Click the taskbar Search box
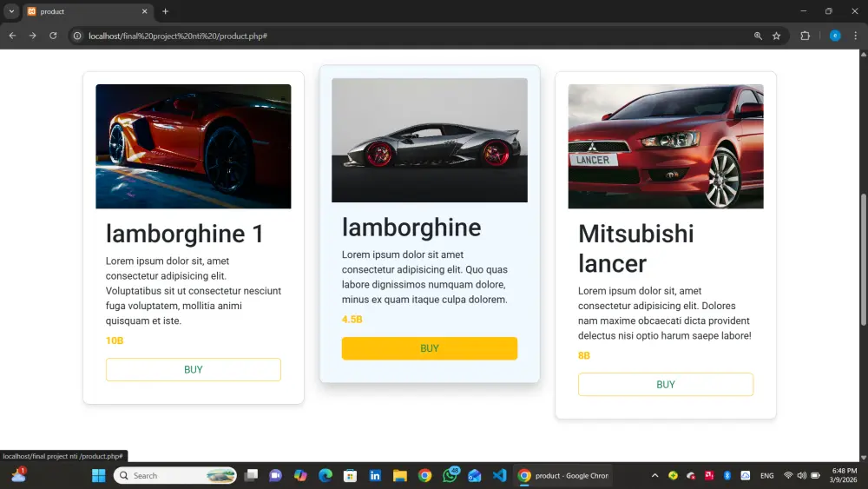This screenshot has height=489, width=868. 175,475
